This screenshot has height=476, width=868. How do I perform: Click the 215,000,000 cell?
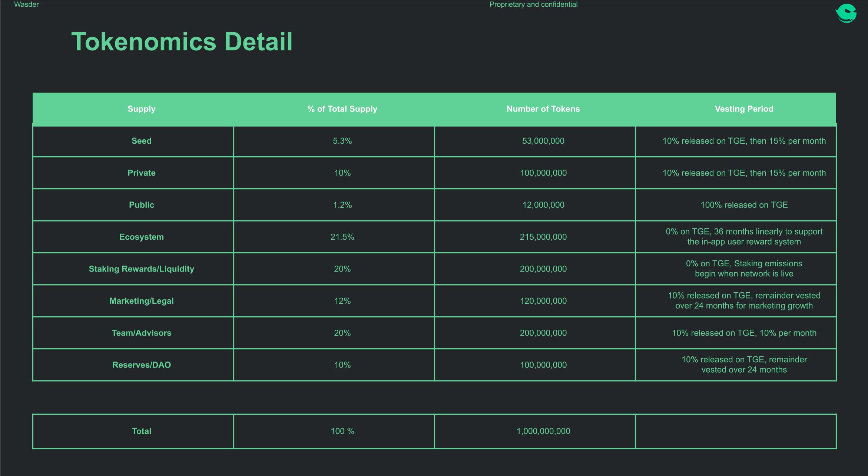(x=543, y=237)
